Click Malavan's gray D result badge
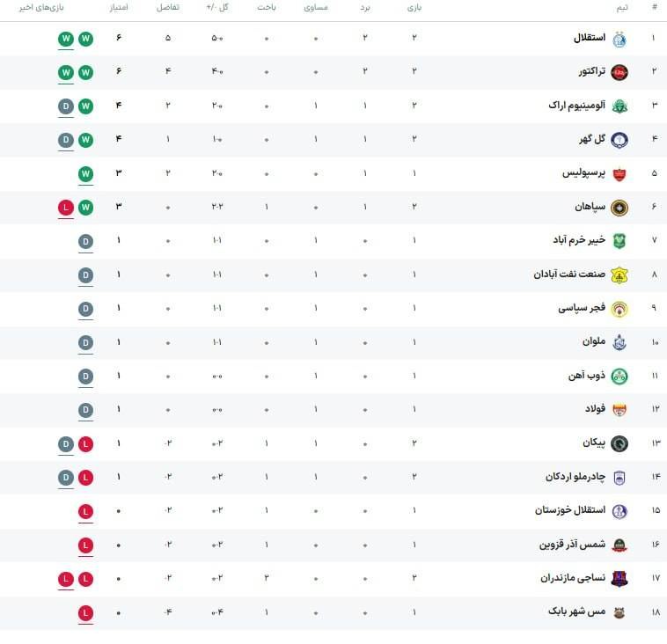This screenshot has width=667, height=644. (85, 343)
